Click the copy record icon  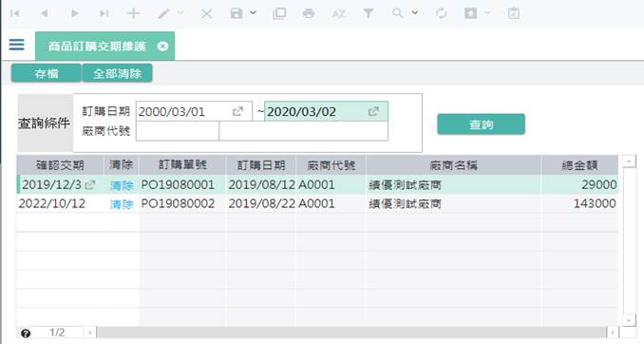(279, 13)
